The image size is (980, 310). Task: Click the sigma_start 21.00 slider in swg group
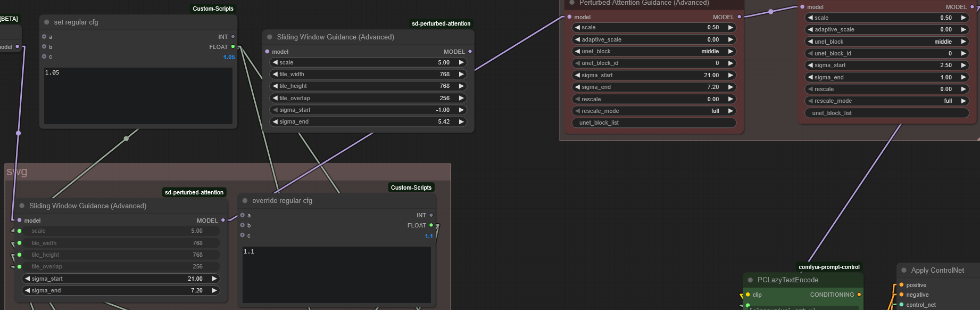tap(121, 279)
